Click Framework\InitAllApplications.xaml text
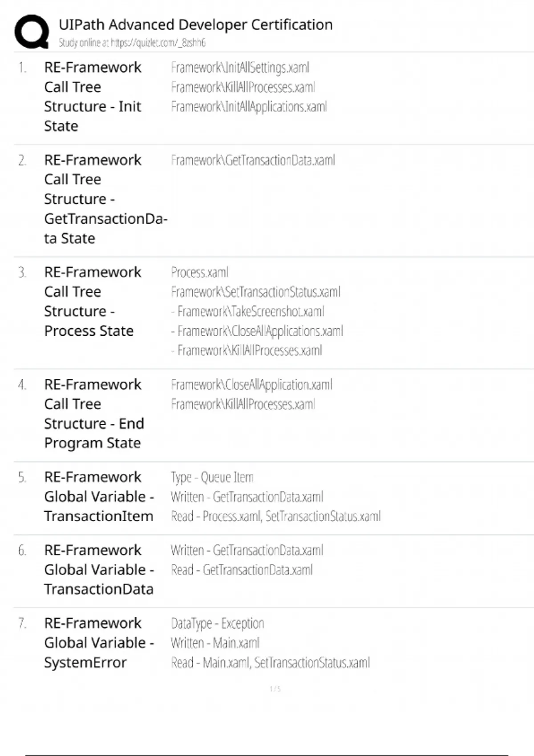Viewport: 534px width, 756px height. pos(249,107)
